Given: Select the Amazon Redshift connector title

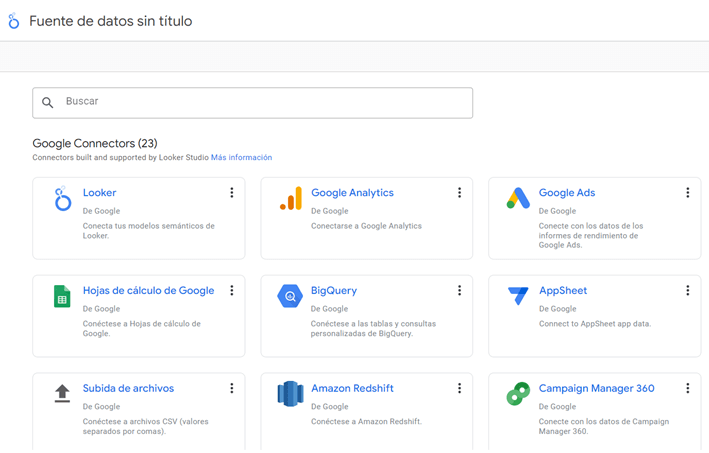Looking at the screenshot, I should (x=352, y=388).
